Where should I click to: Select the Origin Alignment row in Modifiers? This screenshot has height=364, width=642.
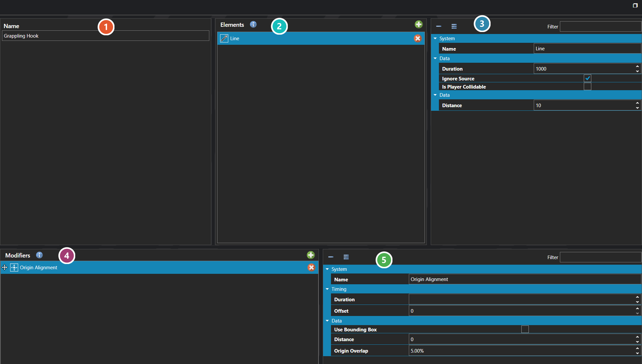(x=159, y=268)
